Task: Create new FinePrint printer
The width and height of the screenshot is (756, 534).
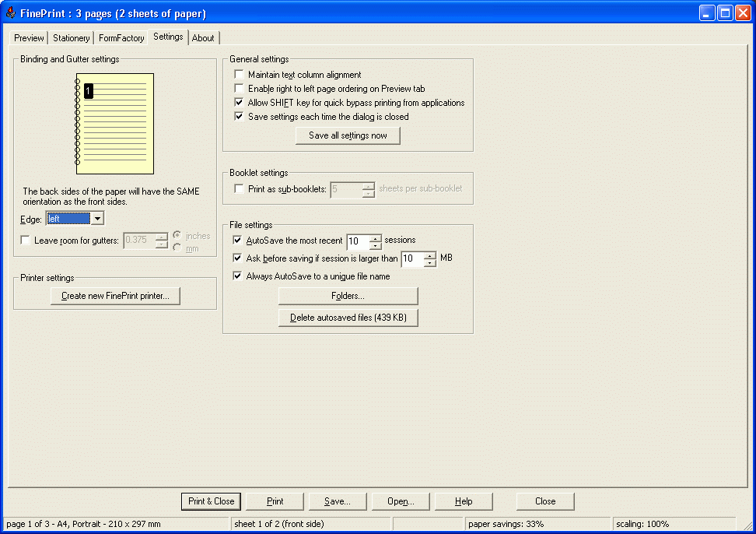Action: click(x=114, y=296)
